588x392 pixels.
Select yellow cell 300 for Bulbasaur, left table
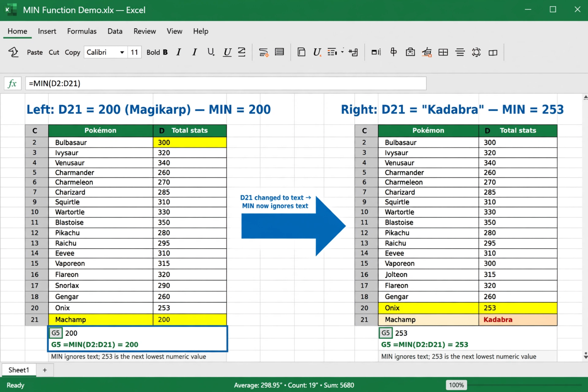tap(190, 142)
